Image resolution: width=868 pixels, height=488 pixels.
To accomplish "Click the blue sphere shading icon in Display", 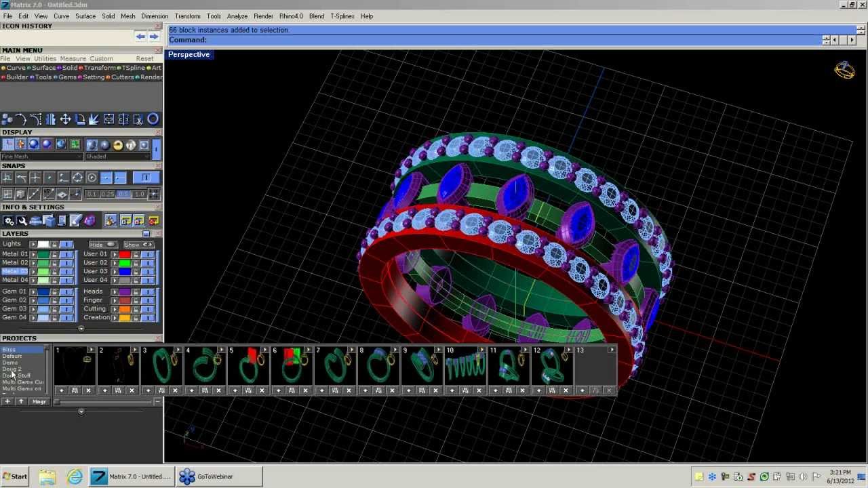I will click(34, 144).
